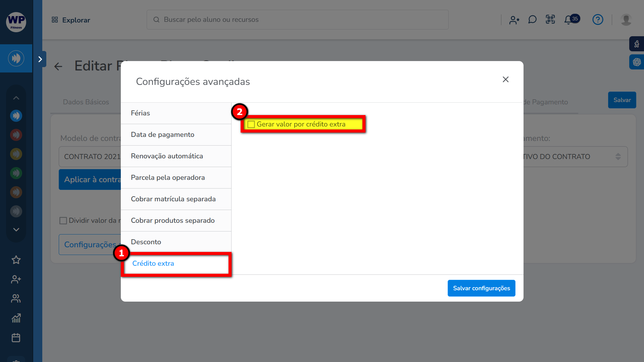644x362 pixels.
Task: Open favorites star icon in sidebar
Action: click(x=16, y=260)
